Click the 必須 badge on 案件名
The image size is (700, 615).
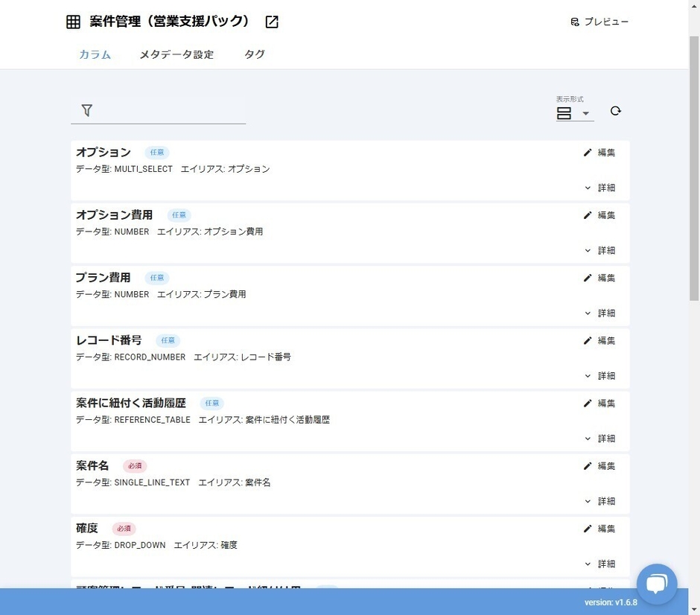point(135,466)
